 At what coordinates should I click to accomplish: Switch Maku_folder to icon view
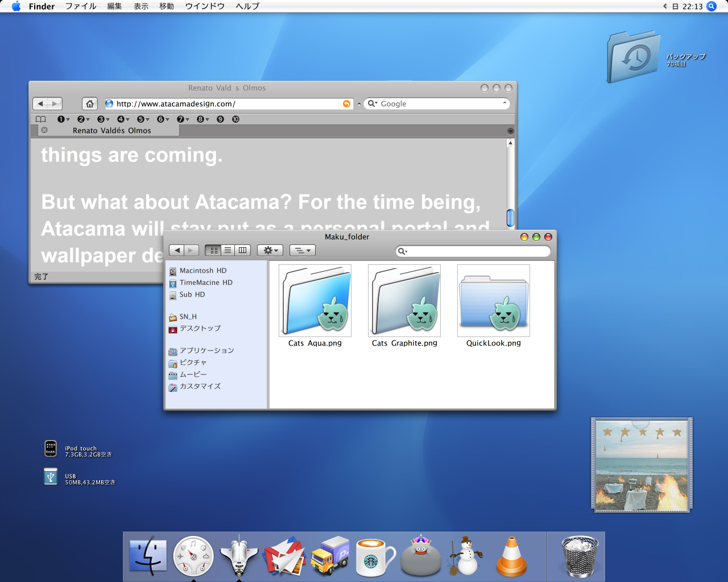coord(213,250)
